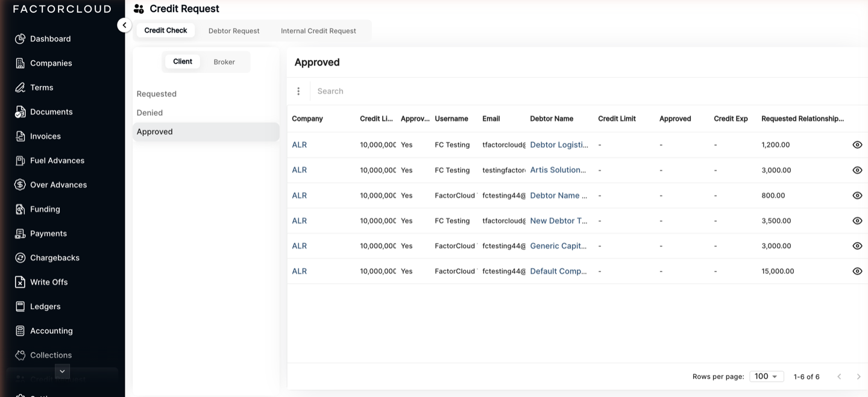Sort by the Company column header
This screenshot has height=397, width=868.
(x=307, y=119)
